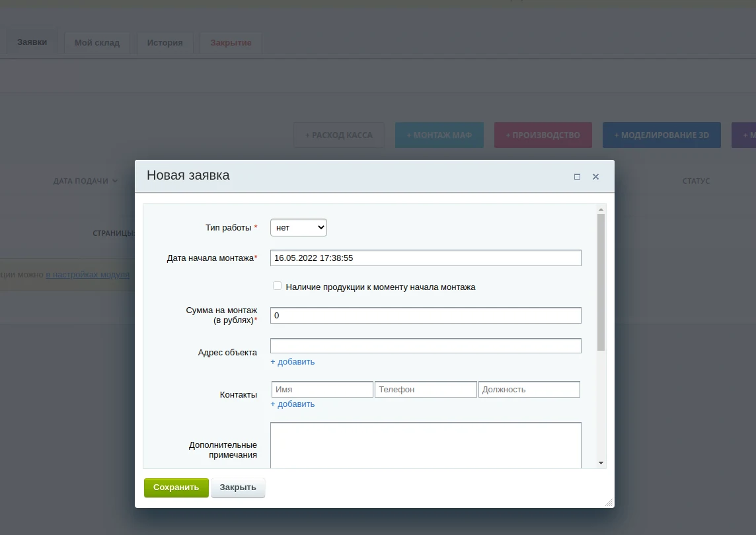
Task: Open the Тип работы dropdown
Action: [299, 227]
